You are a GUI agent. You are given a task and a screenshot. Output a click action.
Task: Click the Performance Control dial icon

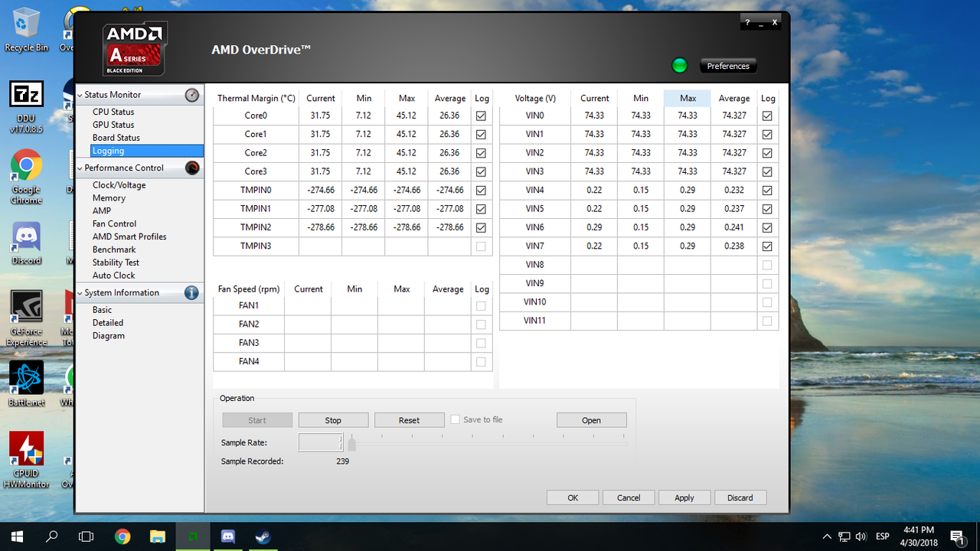tap(192, 168)
